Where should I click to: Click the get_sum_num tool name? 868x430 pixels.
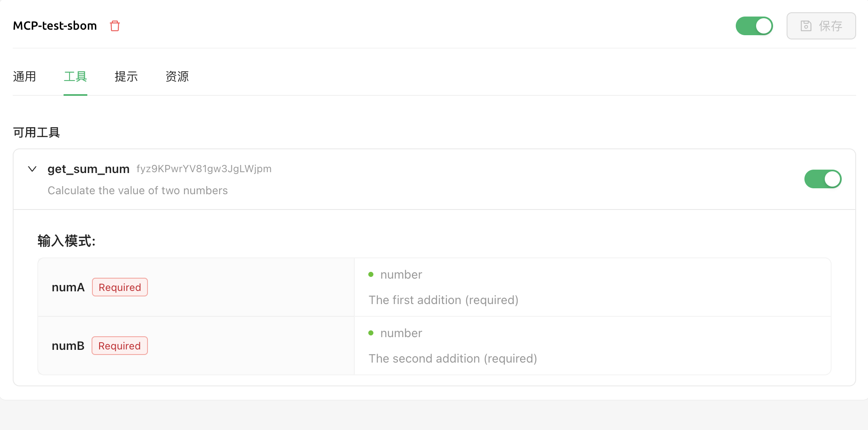coord(89,169)
